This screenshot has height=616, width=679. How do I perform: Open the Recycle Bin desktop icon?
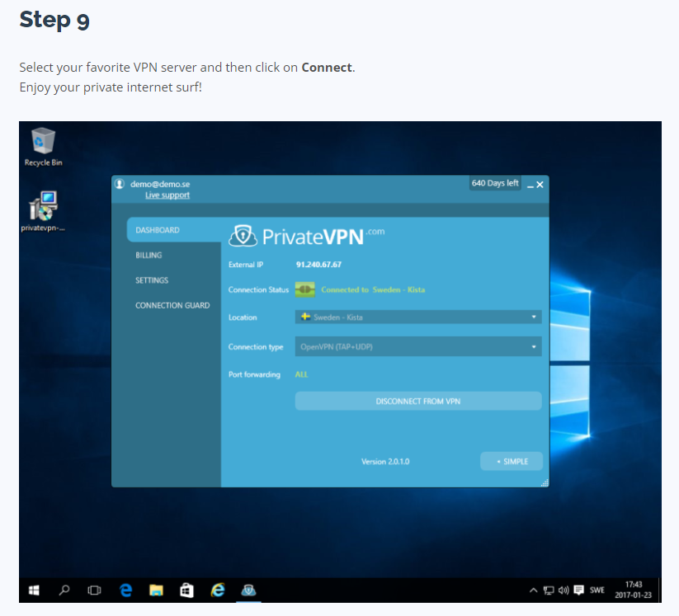(x=43, y=147)
